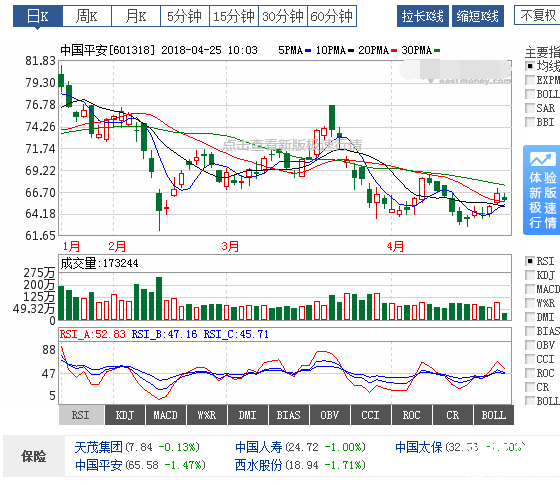560x485 pixels.
Task: Open the 30分钟 chart tab
Action: pyautogui.click(x=282, y=16)
